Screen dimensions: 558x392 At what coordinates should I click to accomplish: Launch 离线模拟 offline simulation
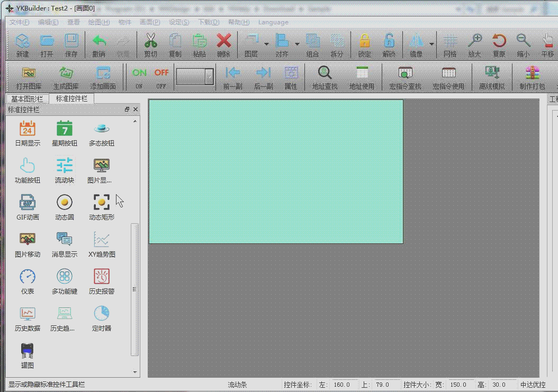point(492,77)
